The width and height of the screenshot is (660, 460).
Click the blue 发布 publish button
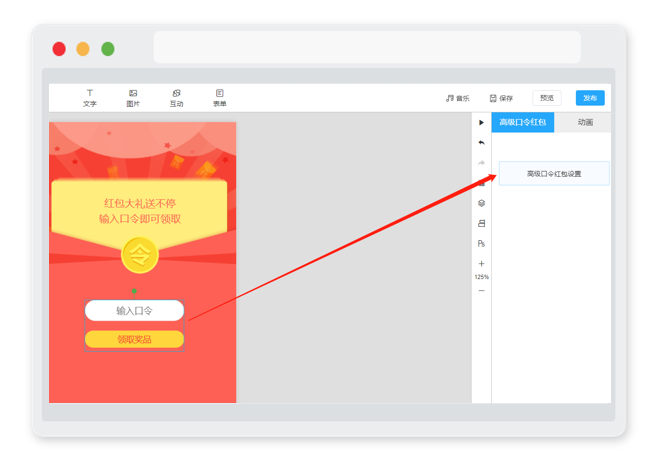[590, 98]
